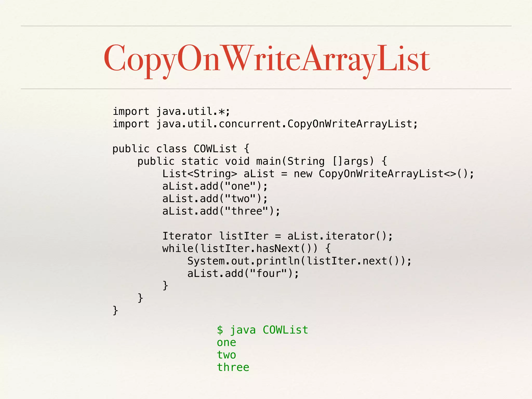Click the 'public static void main' line
Viewport: 532px width, 399px height.
tap(262, 161)
